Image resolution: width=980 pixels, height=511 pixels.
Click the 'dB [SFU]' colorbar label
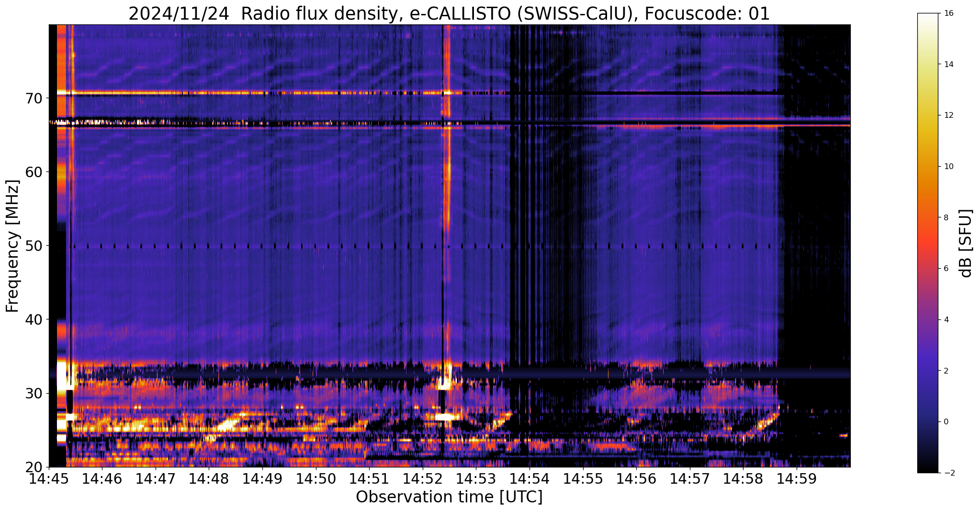tap(966, 243)
